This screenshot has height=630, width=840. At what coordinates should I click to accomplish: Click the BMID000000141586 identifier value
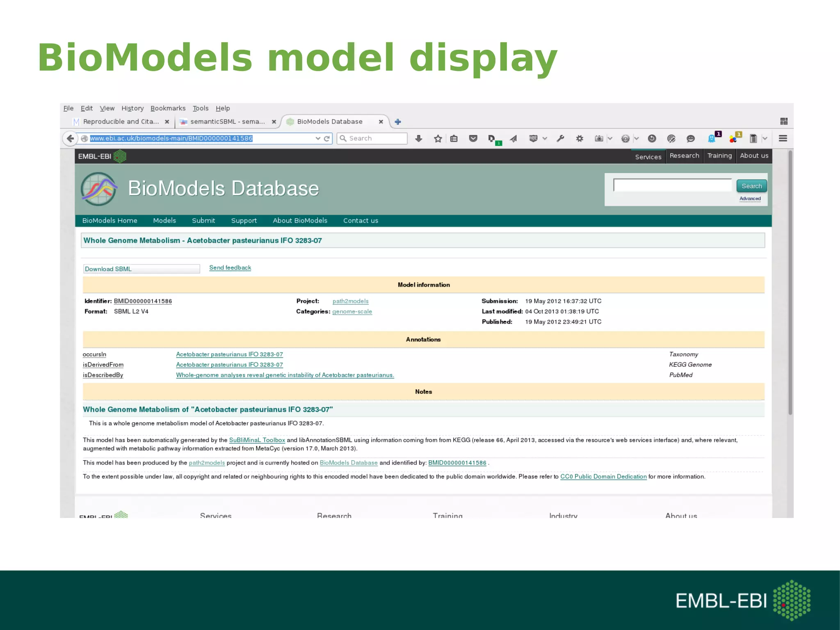coord(143,301)
